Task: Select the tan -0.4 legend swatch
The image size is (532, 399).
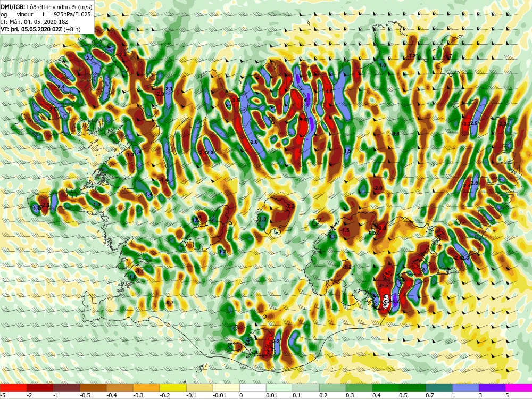Action: (x=120, y=387)
